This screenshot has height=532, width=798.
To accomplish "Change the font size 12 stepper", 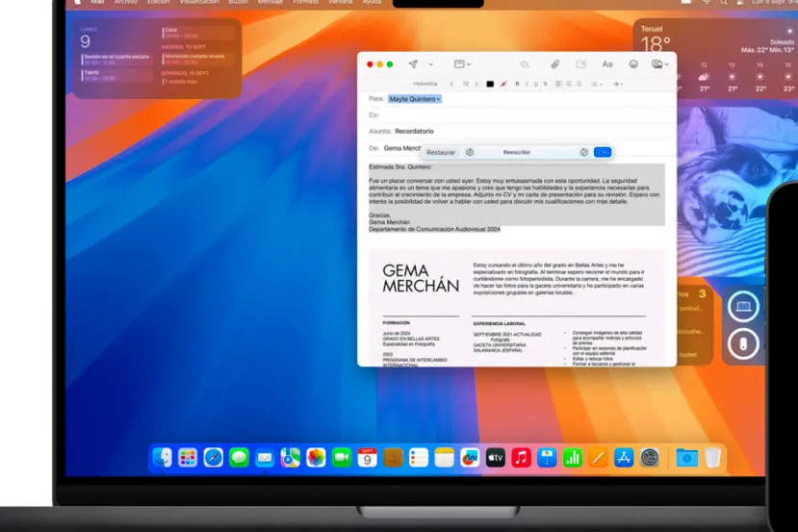I will [x=471, y=84].
